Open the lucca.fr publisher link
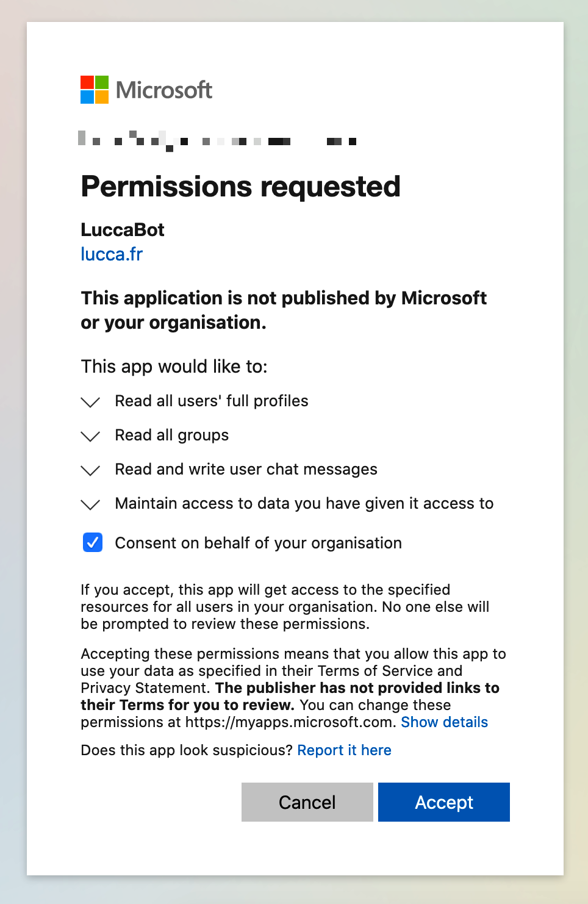The image size is (588, 904). tap(112, 254)
